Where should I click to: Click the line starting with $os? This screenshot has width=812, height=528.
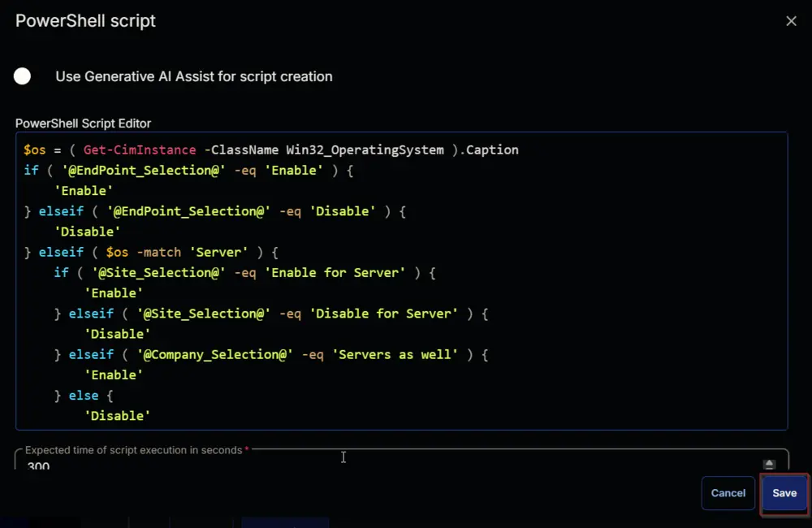pos(271,149)
